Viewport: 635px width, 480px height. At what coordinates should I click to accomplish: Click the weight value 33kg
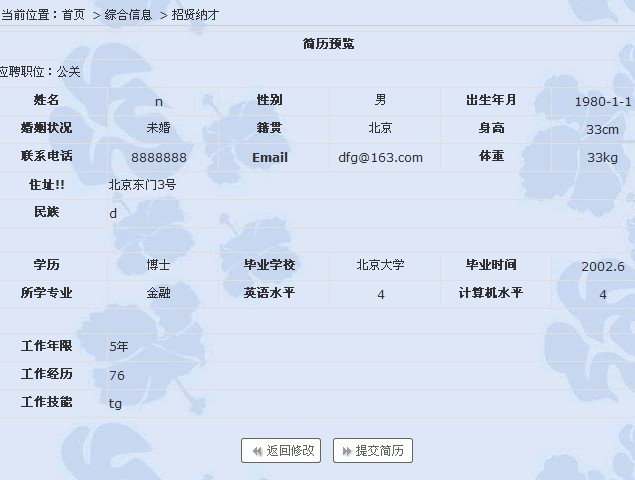click(x=602, y=157)
